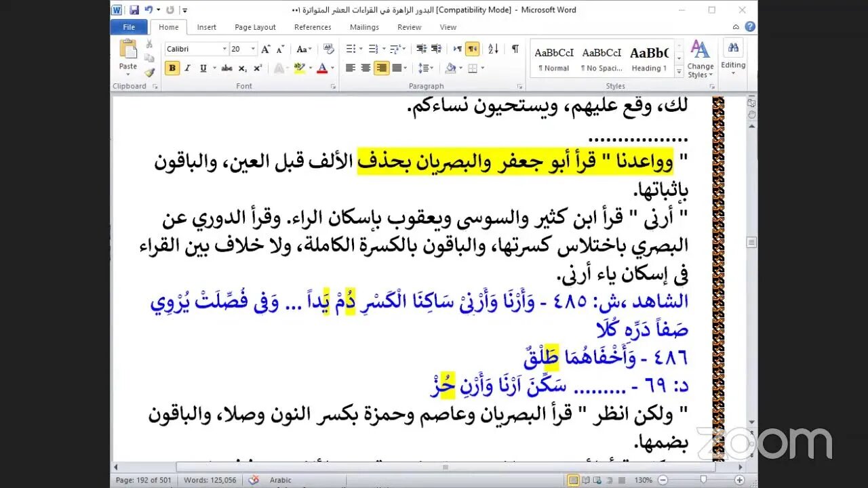Expand numbering list options arrow

[384, 49]
